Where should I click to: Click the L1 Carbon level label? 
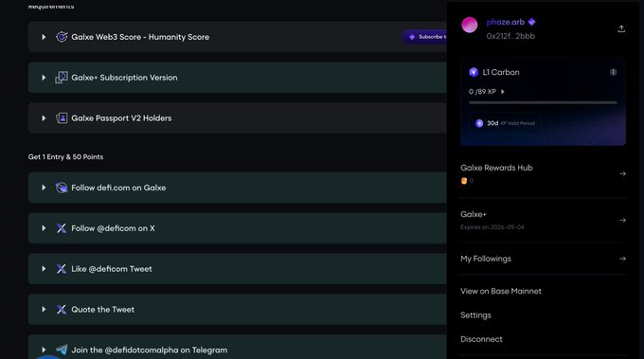click(x=501, y=72)
